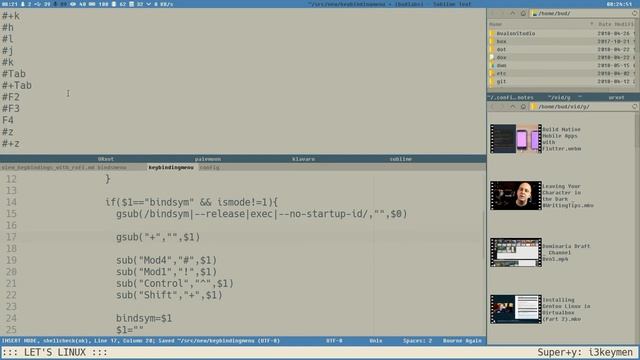Click the #+Tab entry in the upper pane
The height and width of the screenshot is (360, 640).
(17, 85)
